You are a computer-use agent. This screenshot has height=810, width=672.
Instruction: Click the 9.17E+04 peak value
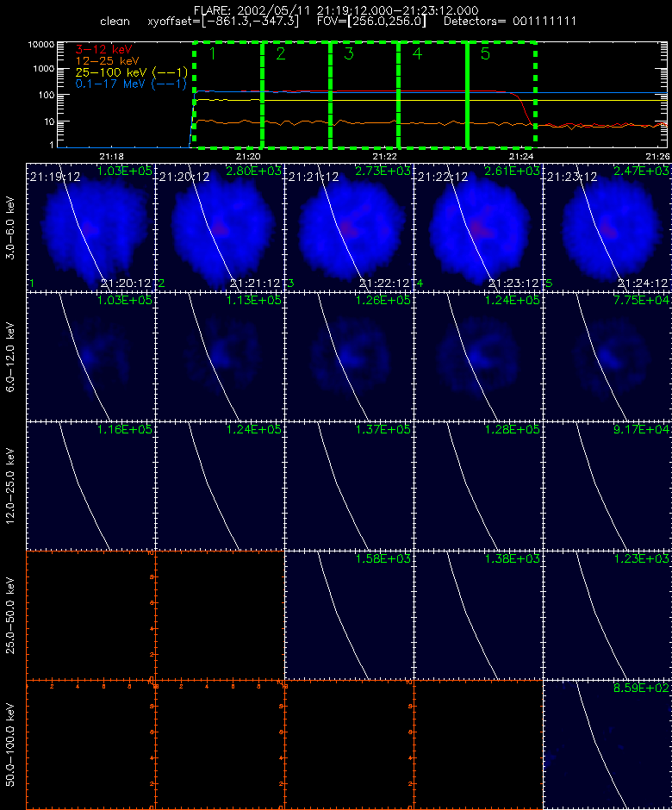pyautogui.click(x=641, y=429)
